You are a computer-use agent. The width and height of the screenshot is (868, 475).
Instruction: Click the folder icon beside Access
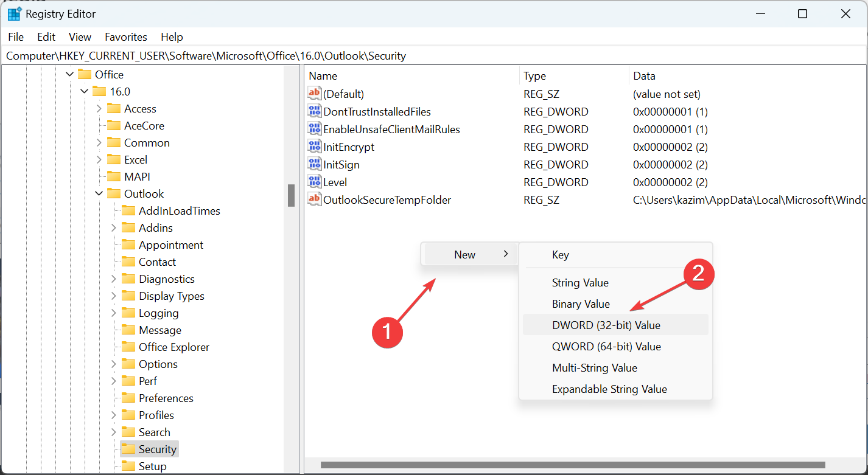pos(113,108)
